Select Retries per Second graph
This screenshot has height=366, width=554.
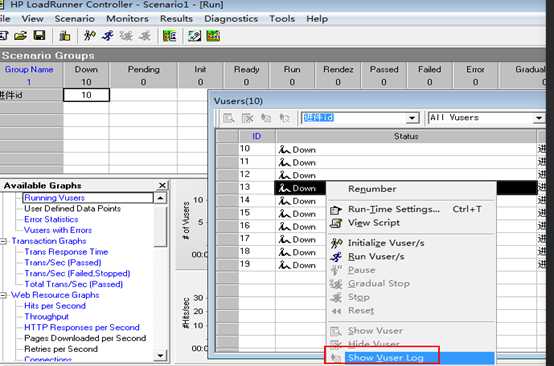[x=61, y=349]
